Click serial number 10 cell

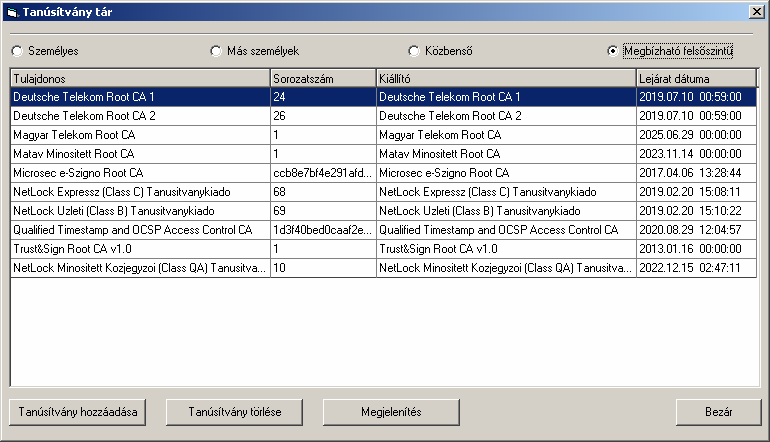[323, 268]
